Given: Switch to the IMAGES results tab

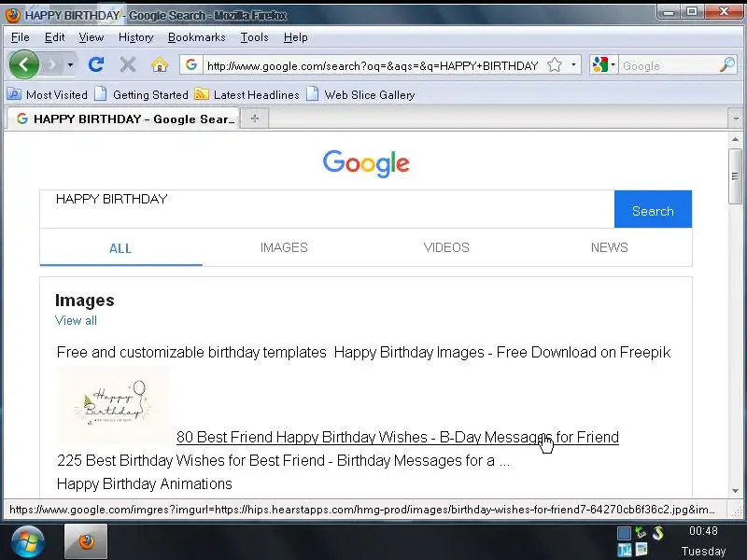Looking at the screenshot, I should coord(284,247).
